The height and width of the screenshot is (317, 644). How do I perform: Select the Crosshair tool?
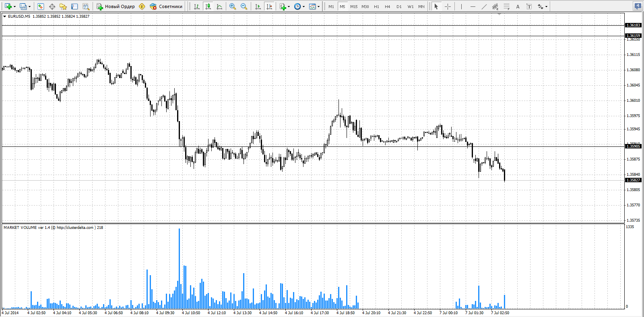448,6
